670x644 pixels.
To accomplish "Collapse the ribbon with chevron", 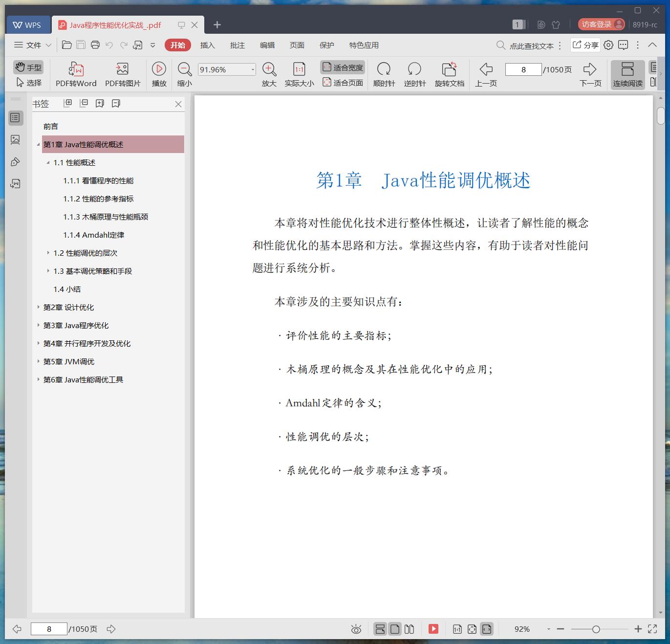I will coord(652,45).
